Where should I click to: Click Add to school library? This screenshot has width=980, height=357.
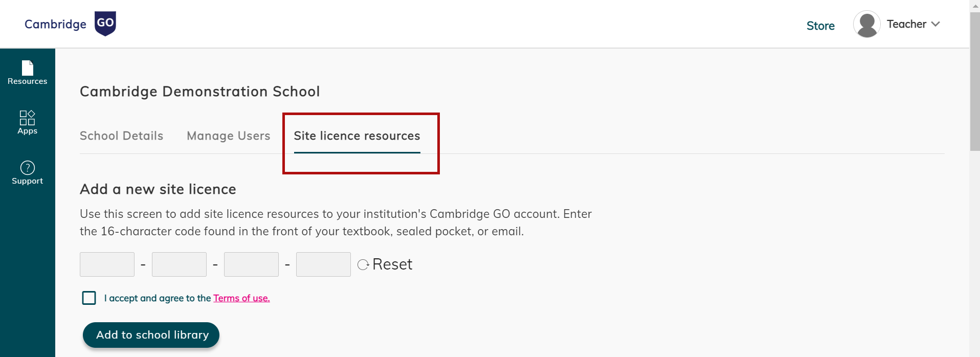coord(150,334)
